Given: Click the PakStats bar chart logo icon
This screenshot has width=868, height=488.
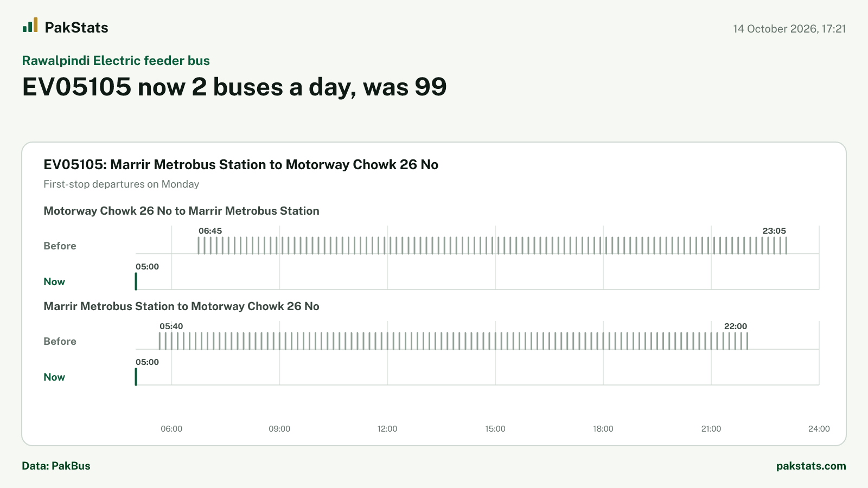Looking at the screenshot, I should tap(30, 25).
